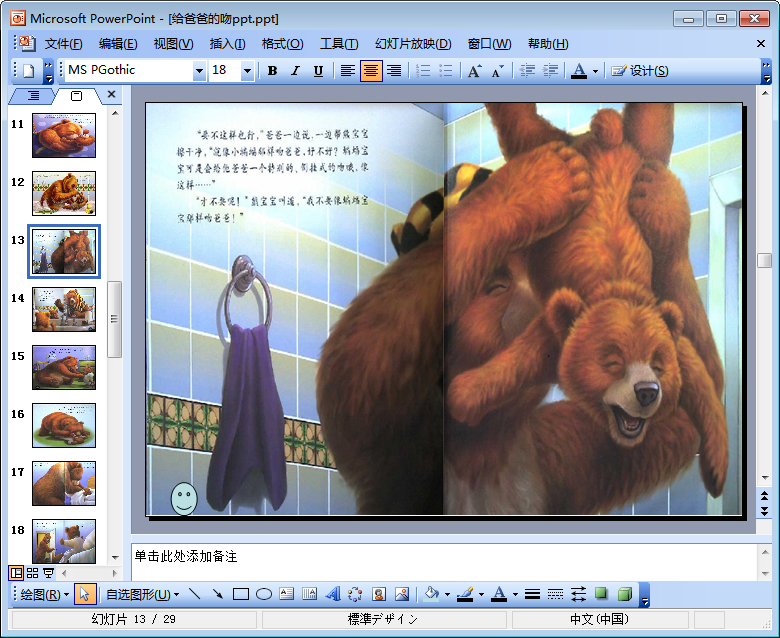Screen dimensions: 780x638
Task: Switch to the Slides thumbnail tab
Action: 76,95
